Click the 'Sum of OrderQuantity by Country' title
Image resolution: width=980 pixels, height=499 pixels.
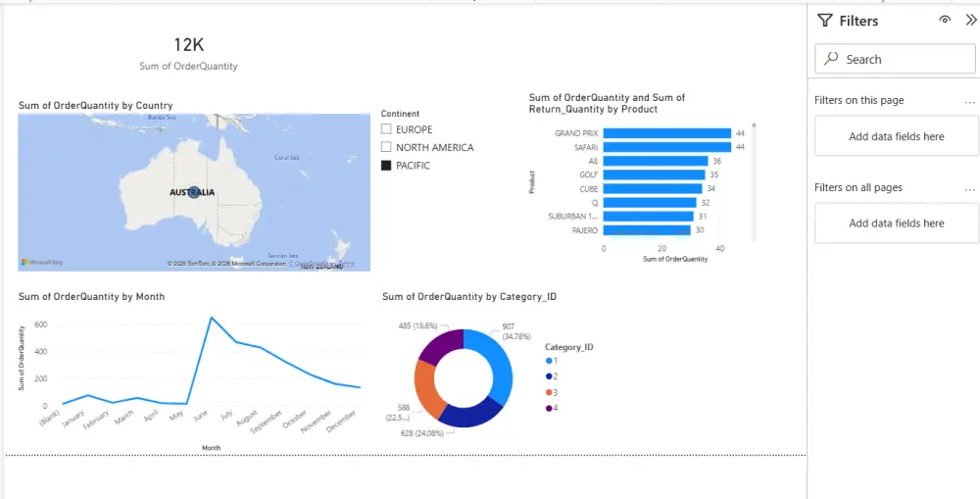click(96, 106)
